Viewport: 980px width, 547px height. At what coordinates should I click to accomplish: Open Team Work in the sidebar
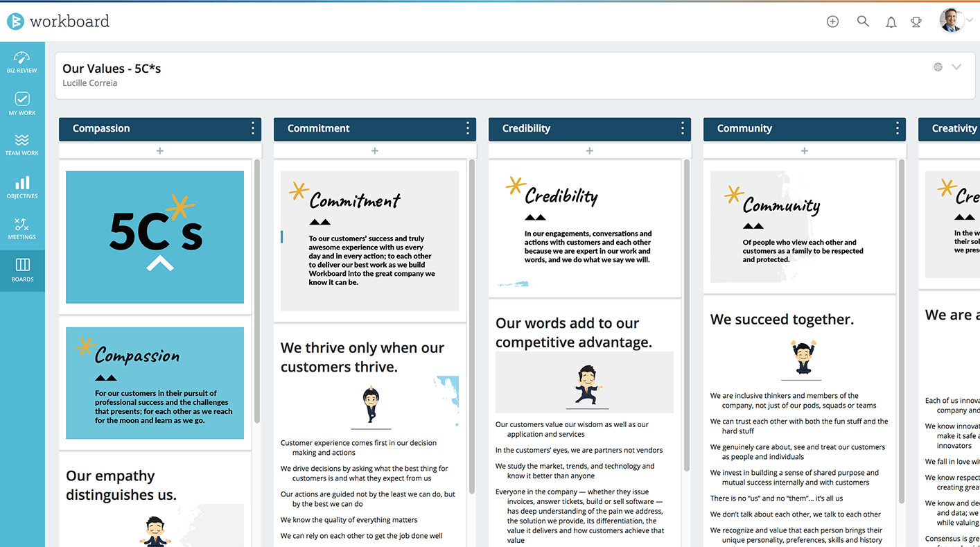[22, 145]
